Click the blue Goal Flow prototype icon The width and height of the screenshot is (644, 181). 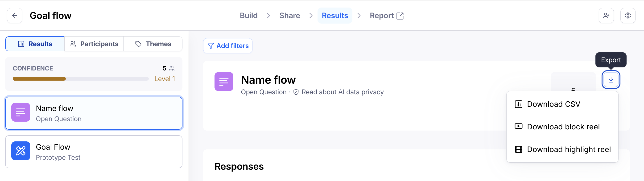(x=21, y=151)
